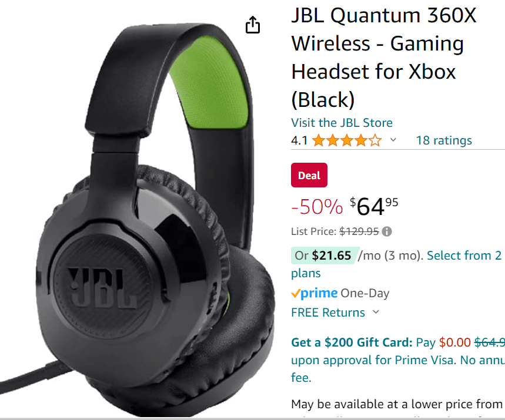
Task: Expand the FREE Returns chevron
Action: coord(376,312)
